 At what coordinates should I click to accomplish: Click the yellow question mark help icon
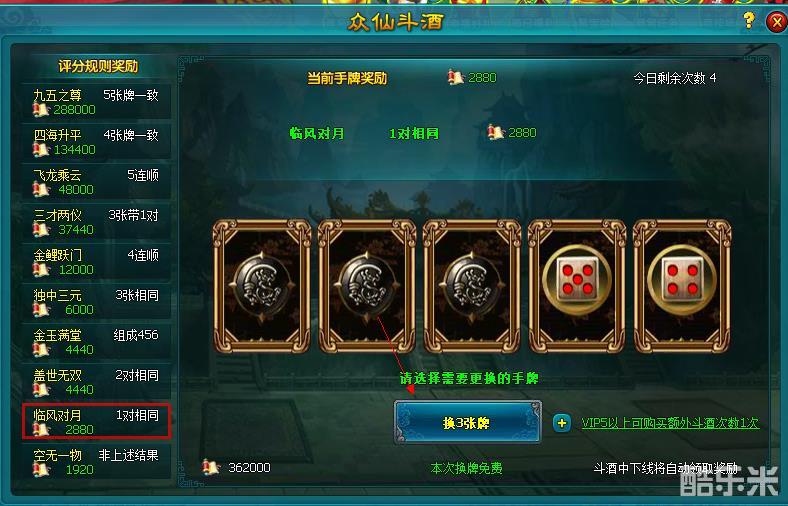[749, 21]
